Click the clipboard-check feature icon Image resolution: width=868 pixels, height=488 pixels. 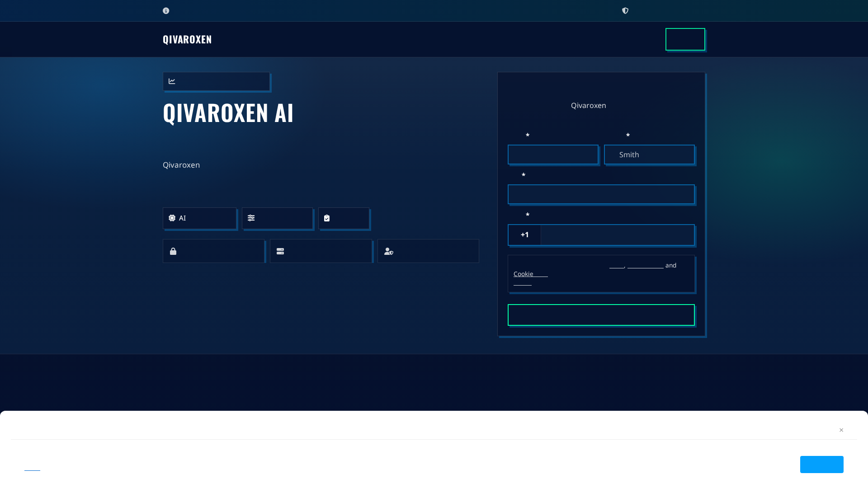344,218
